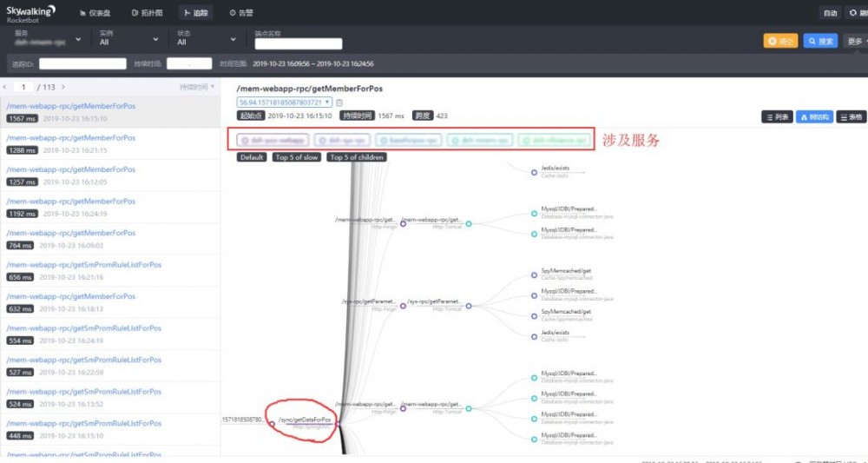Open the trace ID 56.94.15718185087803721 dropdown
Image resolution: width=868 pixels, height=463 pixels.
pyautogui.click(x=285, y=103)
